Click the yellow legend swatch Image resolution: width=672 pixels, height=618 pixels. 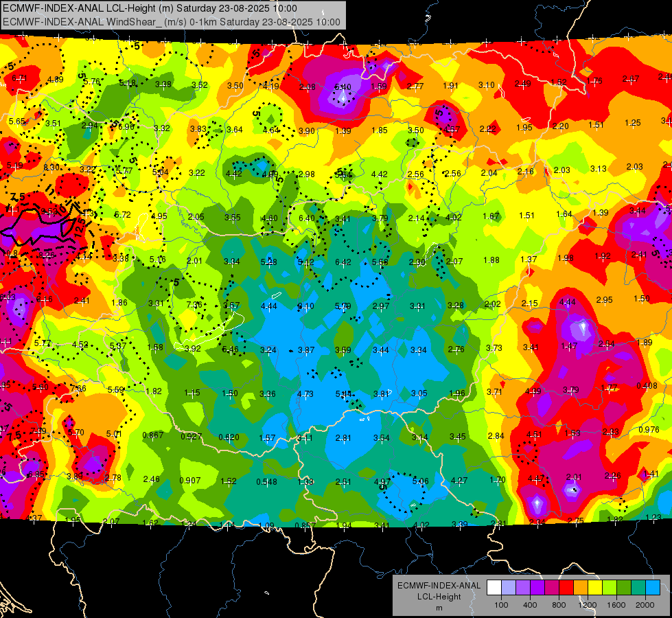click(x=595, y=588)
